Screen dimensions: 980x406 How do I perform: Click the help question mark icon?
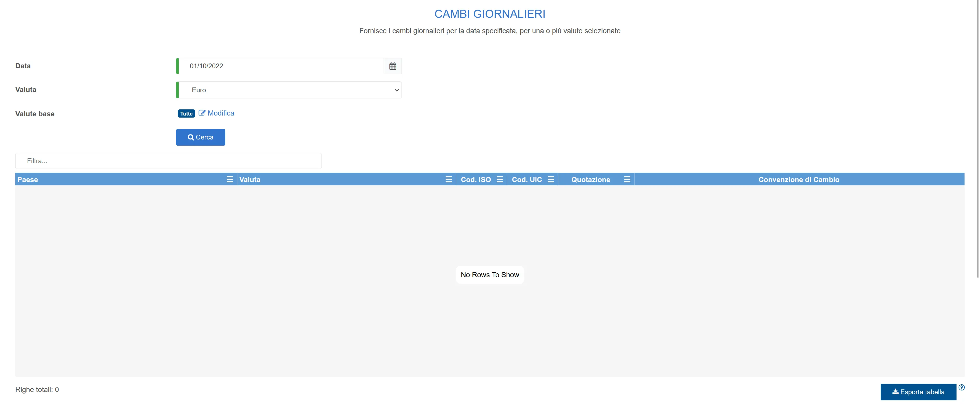coord(961,387)
